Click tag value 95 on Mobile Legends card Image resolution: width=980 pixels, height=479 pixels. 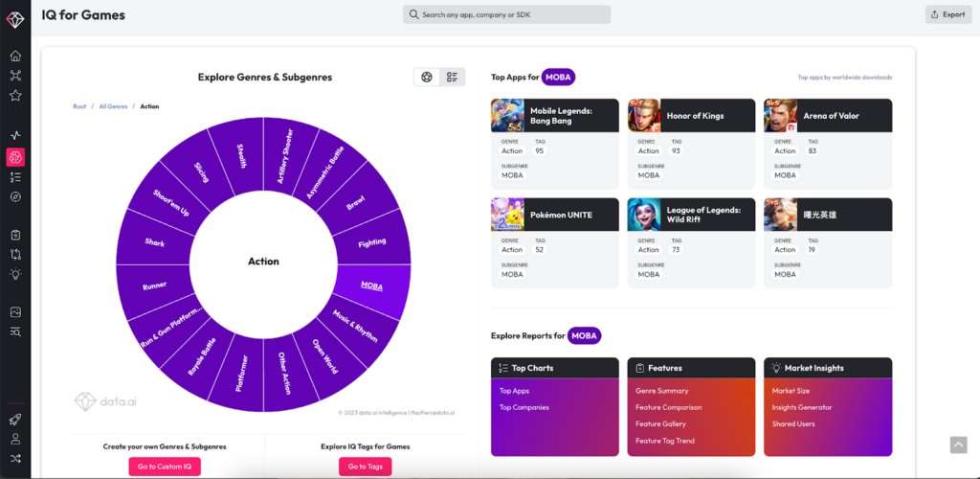pos(540,150)
